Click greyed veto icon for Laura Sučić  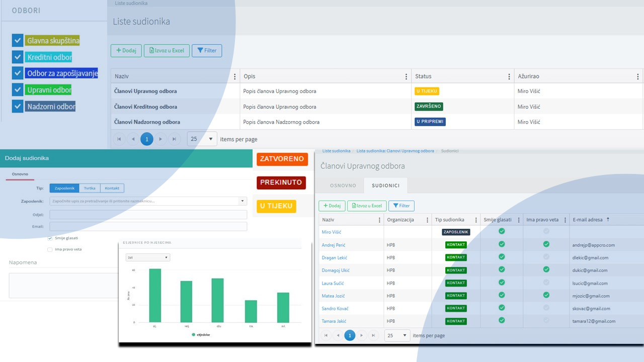pyautogui.click(x=546, y=283)
